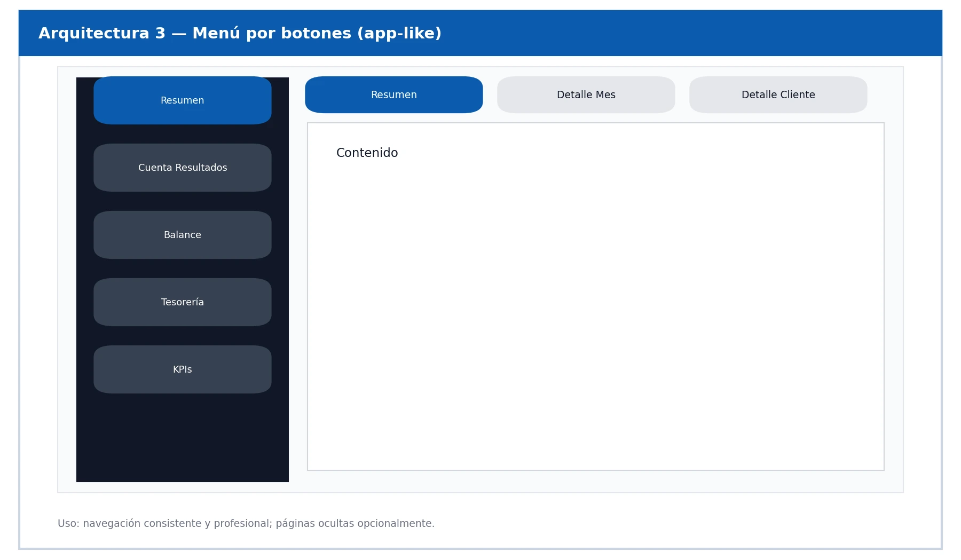
Task: Click the empty dark sidebar area below KPIs
Action: click(x=182, y=438)
